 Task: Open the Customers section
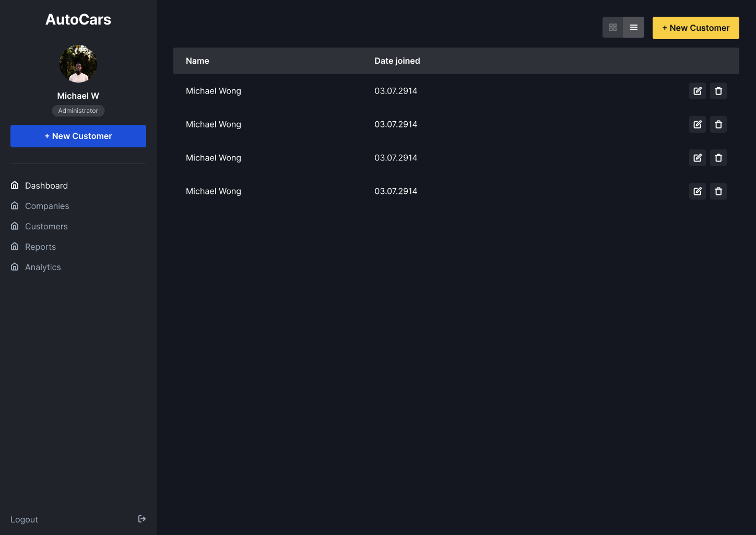(46, 226)
